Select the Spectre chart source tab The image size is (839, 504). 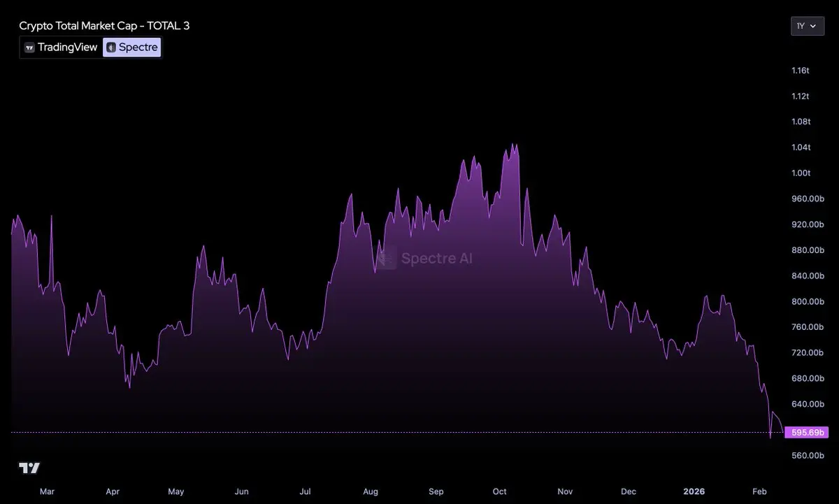pos(132,48)
